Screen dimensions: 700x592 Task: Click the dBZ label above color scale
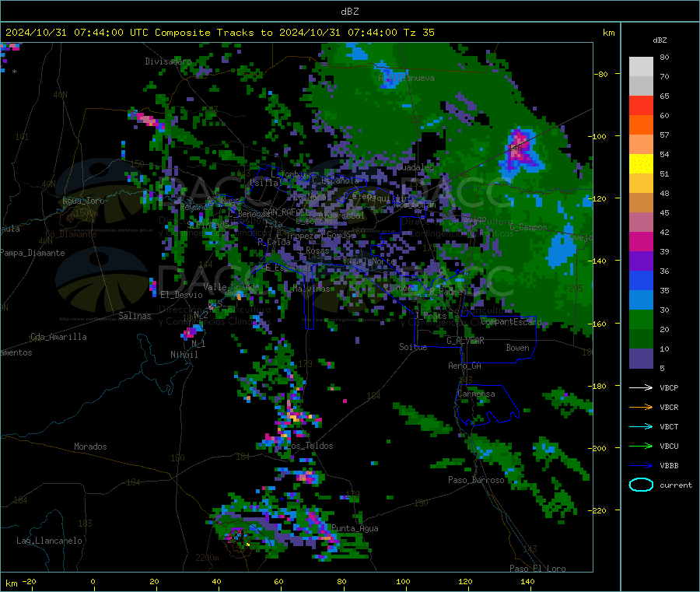[660, 40]
